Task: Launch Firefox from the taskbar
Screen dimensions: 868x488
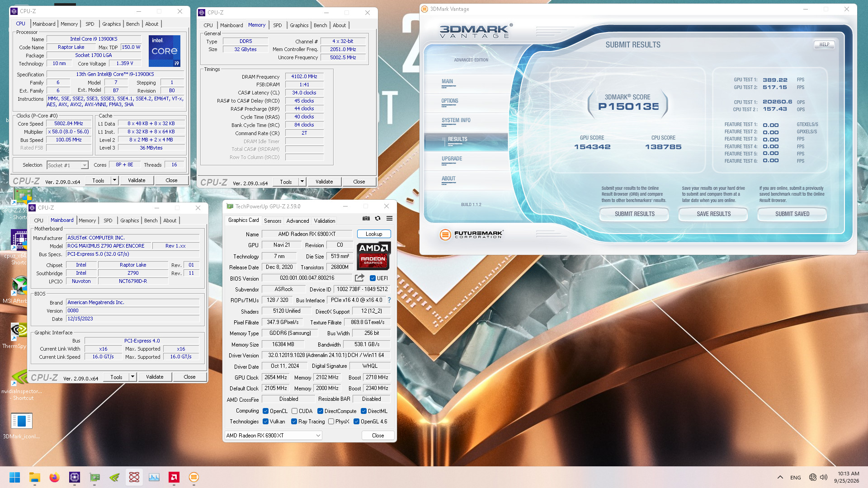Action: point(55,477)
